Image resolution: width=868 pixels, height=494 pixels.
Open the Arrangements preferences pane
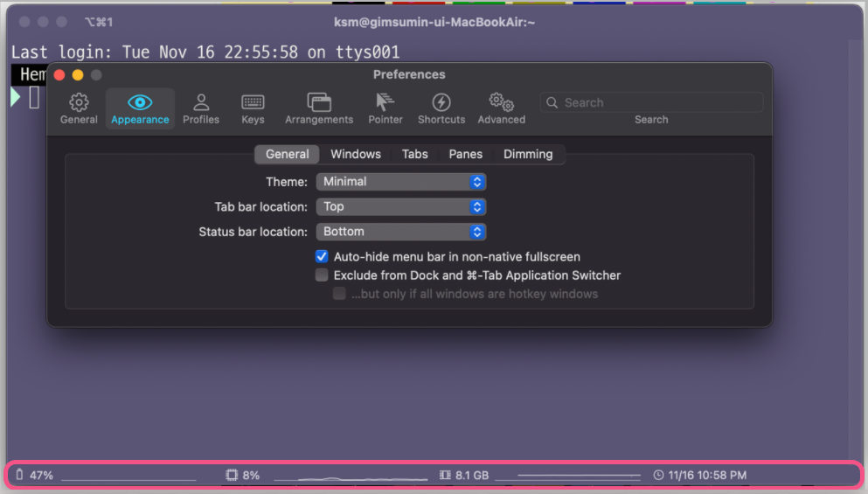[x=319, y=108]
